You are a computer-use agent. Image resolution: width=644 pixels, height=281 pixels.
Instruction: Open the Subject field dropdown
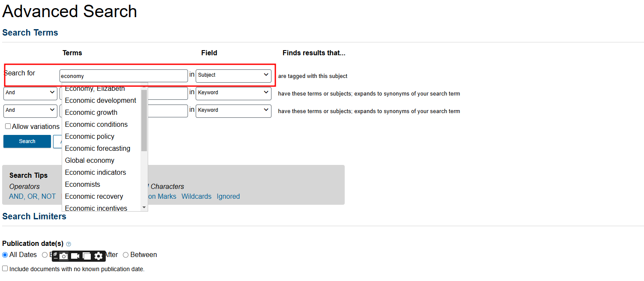[x=233, y=75]
